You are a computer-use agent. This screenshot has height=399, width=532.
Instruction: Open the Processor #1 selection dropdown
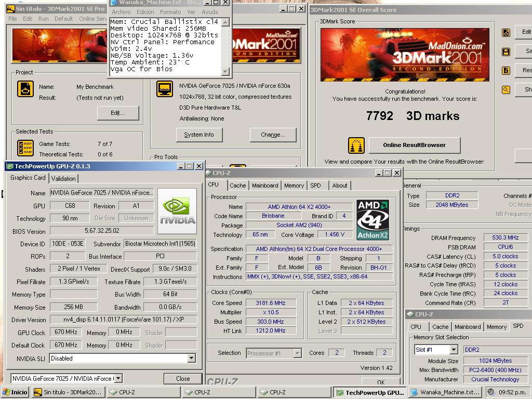pos(297,353)
